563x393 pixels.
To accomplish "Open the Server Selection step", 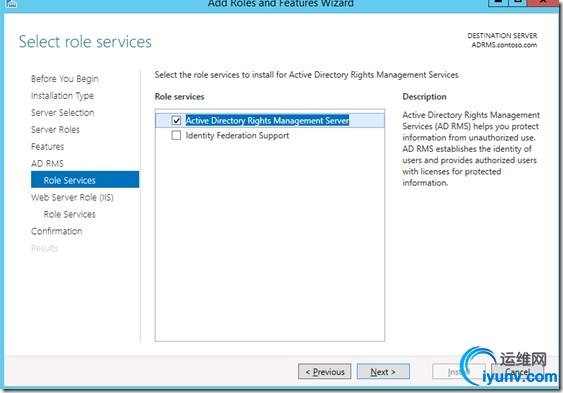I will click(62, 113).
